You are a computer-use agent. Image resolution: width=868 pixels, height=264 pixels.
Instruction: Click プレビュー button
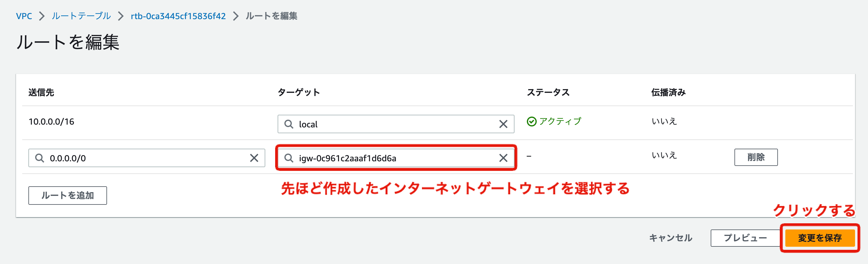tap(745, 238)
